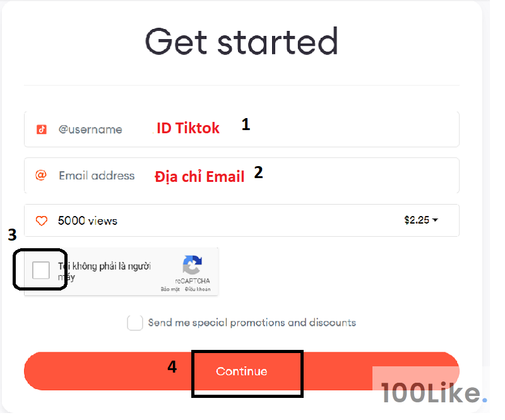Enable "Send me special promotions and discounts"
The image size is (505, 420).
(135, 323)
